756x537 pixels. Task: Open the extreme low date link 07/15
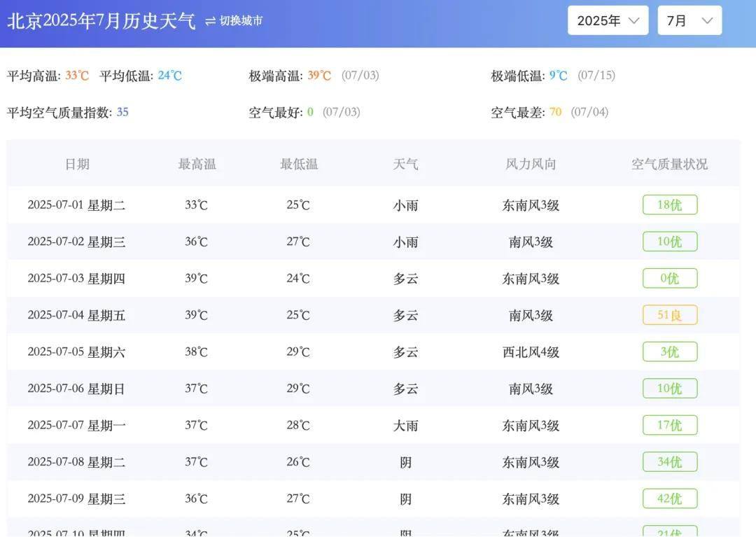coord(596,75)
